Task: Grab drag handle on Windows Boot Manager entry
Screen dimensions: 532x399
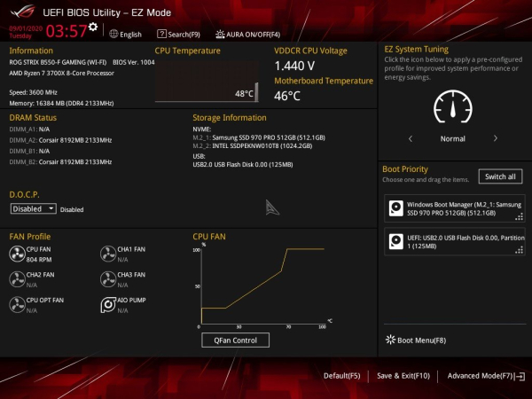Action: point(520,216)
